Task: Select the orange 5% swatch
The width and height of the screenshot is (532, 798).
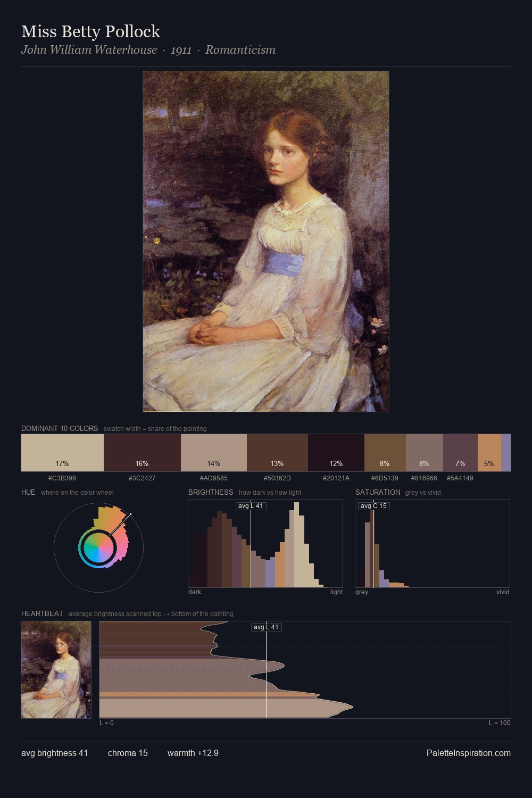Action: pyautogui.click(x=489, y=453)
